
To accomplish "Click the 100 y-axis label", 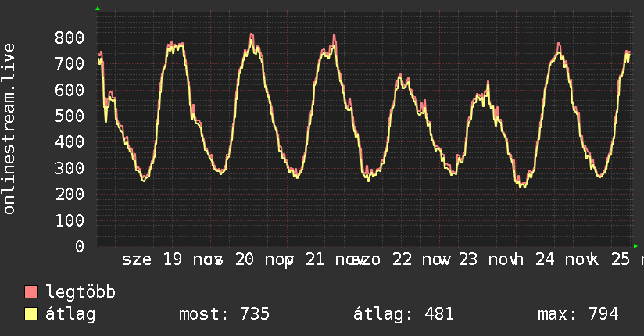I will [70, 220].
